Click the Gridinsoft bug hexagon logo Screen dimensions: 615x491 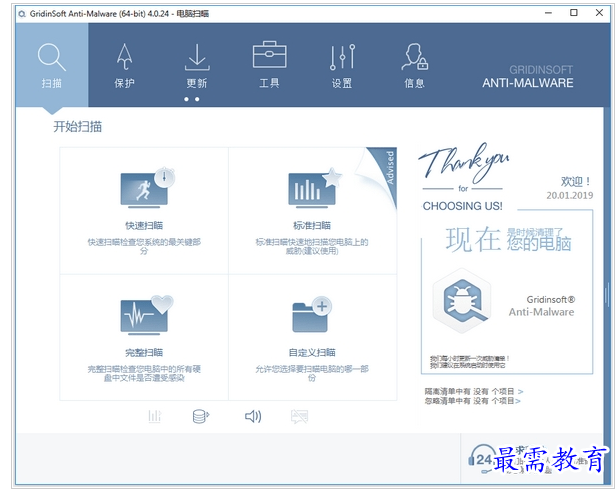click(x=462, y=301)
